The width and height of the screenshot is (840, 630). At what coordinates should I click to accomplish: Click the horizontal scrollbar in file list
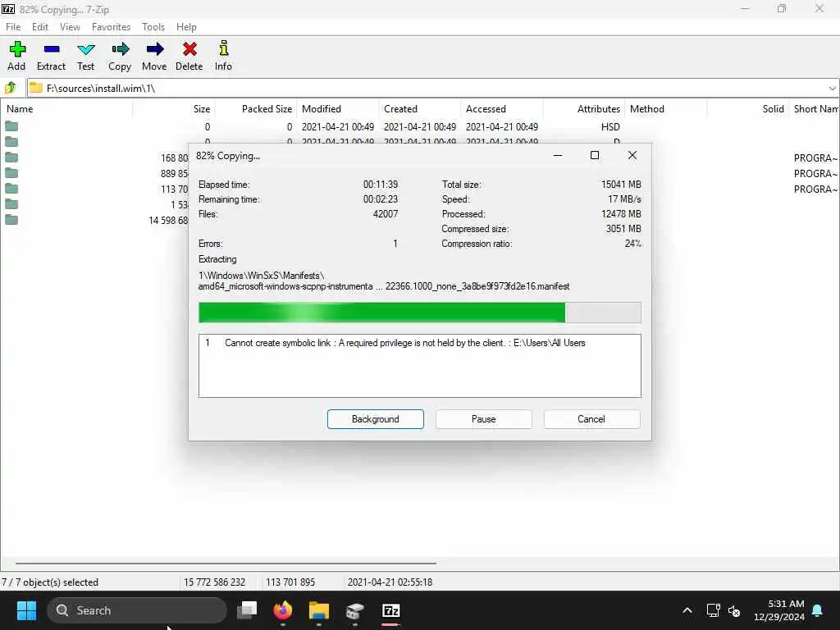226,563
